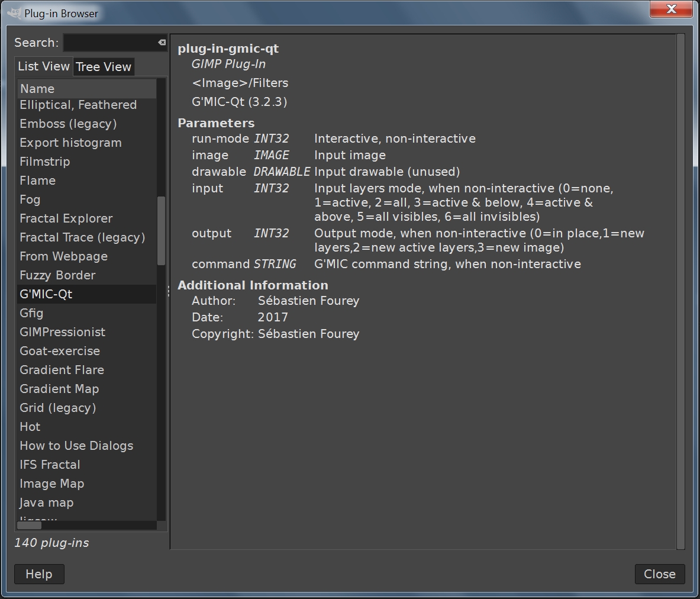Screen dimensions: 700x599
Task: Select the Fuzzy Border row
Action: point(87,275)
